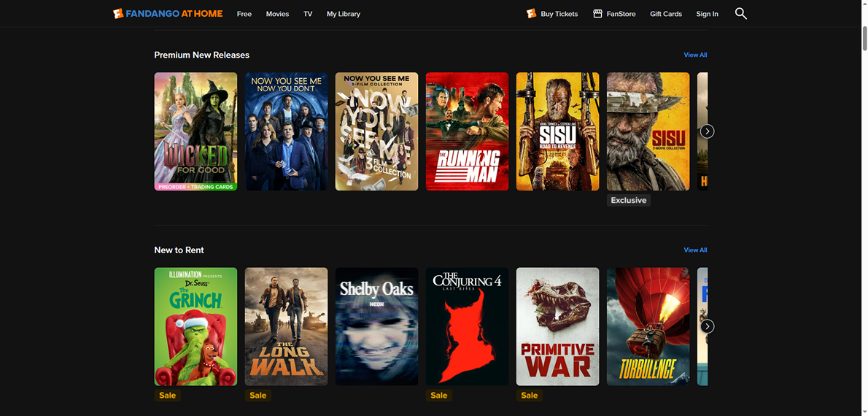Click Sign In
Screen dimensions: 868x416
tap(707, 14)
